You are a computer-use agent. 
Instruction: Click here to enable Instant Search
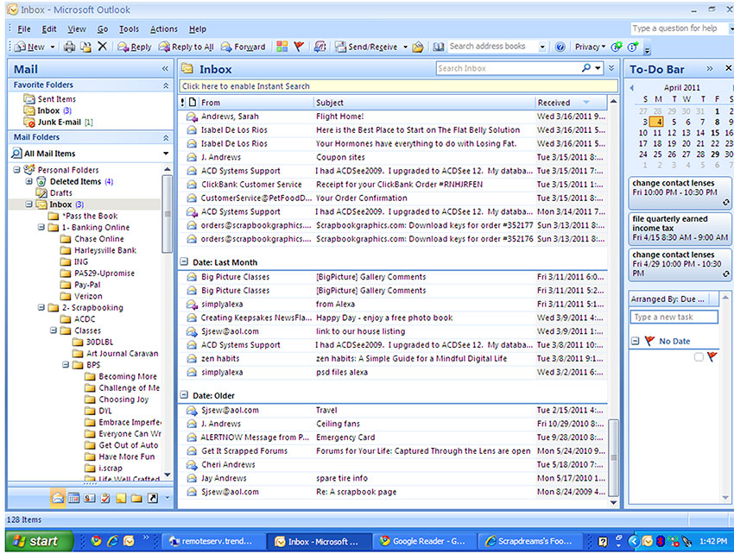click(x=399, y=86)
